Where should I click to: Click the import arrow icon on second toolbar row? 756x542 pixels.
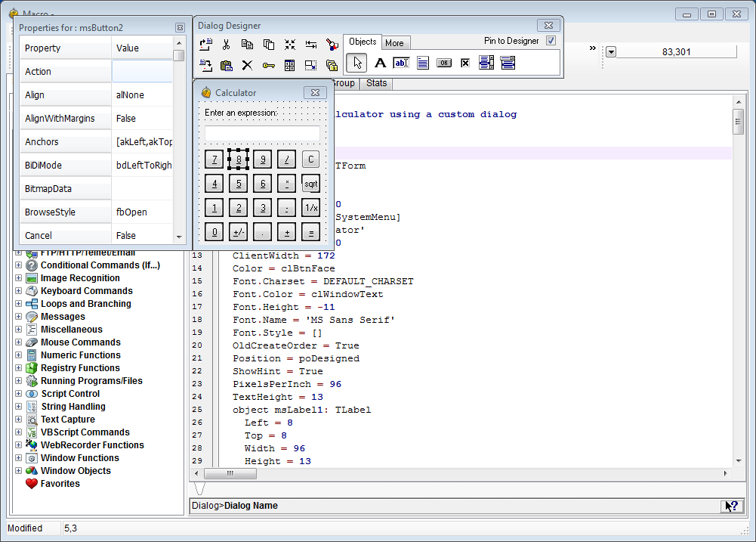point(206,65)
